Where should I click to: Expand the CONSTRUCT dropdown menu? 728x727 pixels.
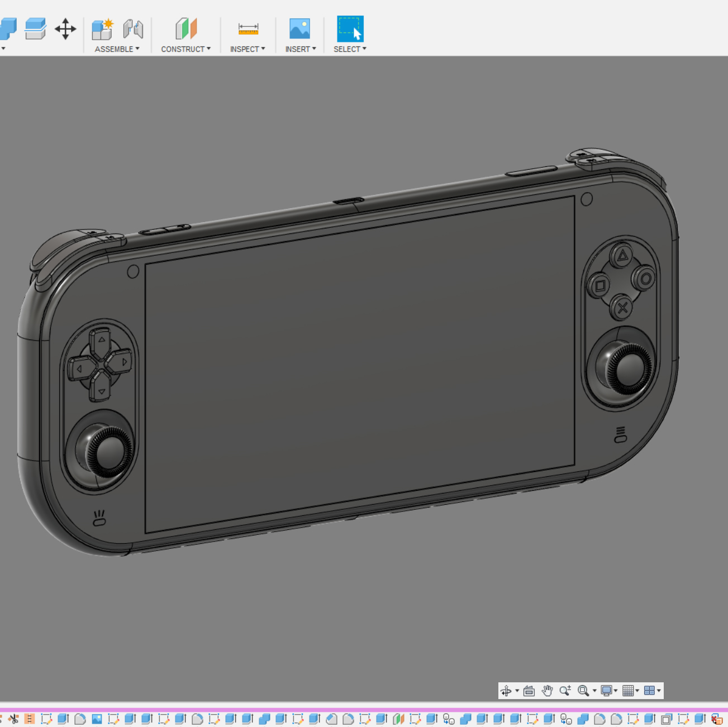[185, 49]
